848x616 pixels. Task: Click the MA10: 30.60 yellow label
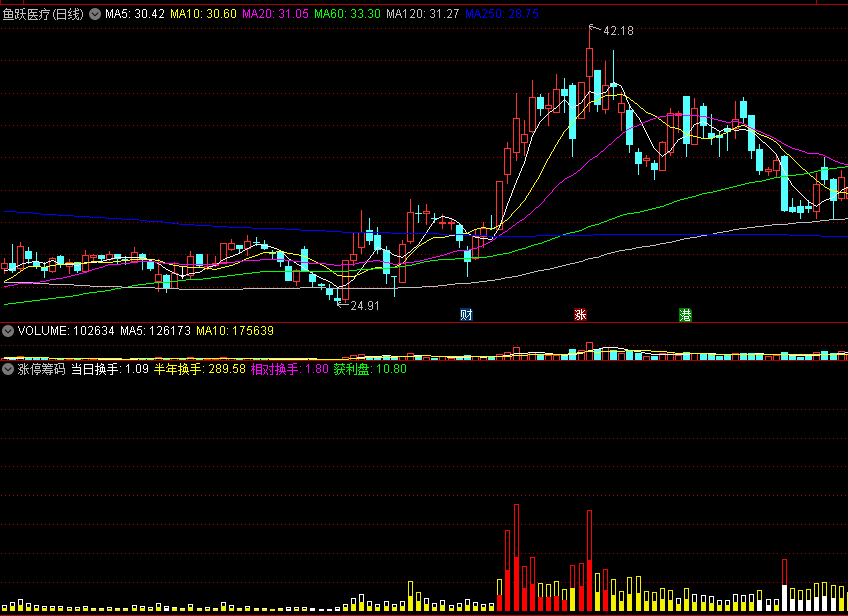pyautogui.click(x=203, y=14)
